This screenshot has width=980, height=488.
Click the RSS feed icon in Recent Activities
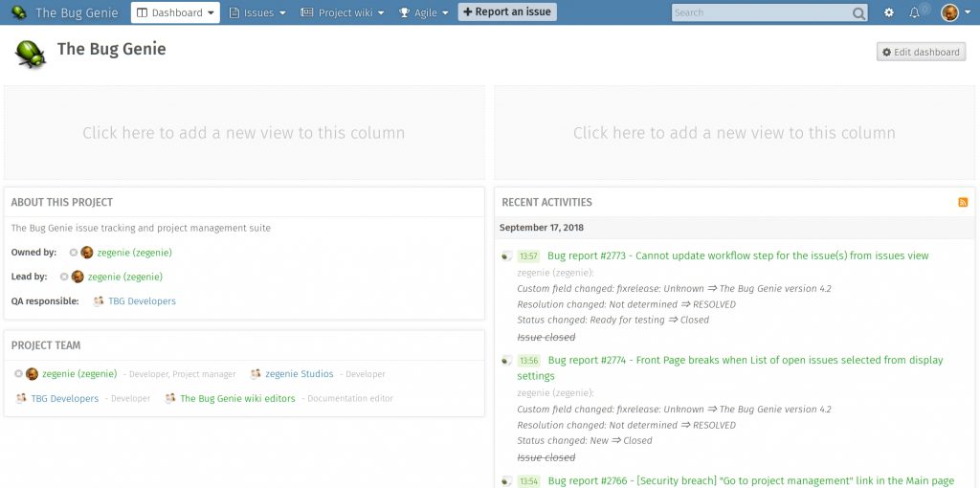963,203
